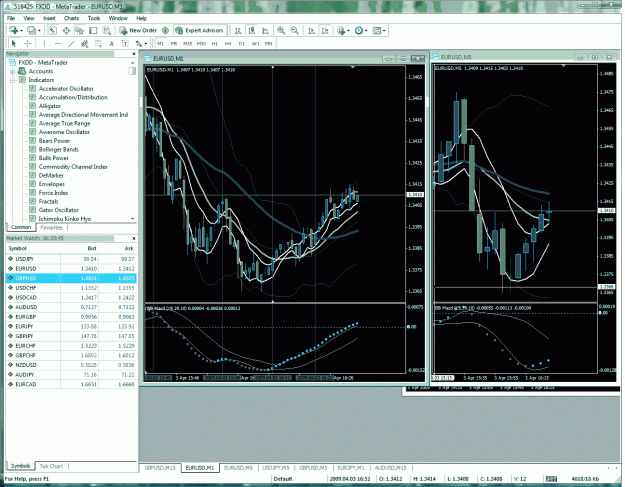The height and width of the screenshot is (487, 625).
Task: Set timeframe to D1
Action: (x=242, y=43)
